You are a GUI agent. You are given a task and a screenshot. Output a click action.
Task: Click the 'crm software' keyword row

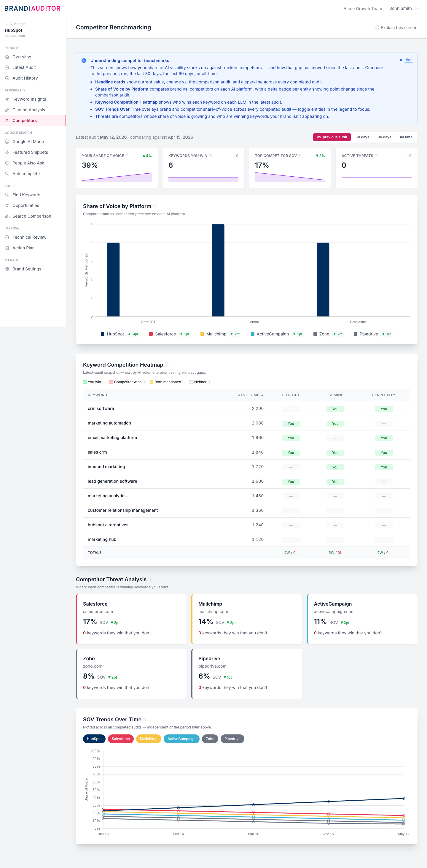pos(247,408)
